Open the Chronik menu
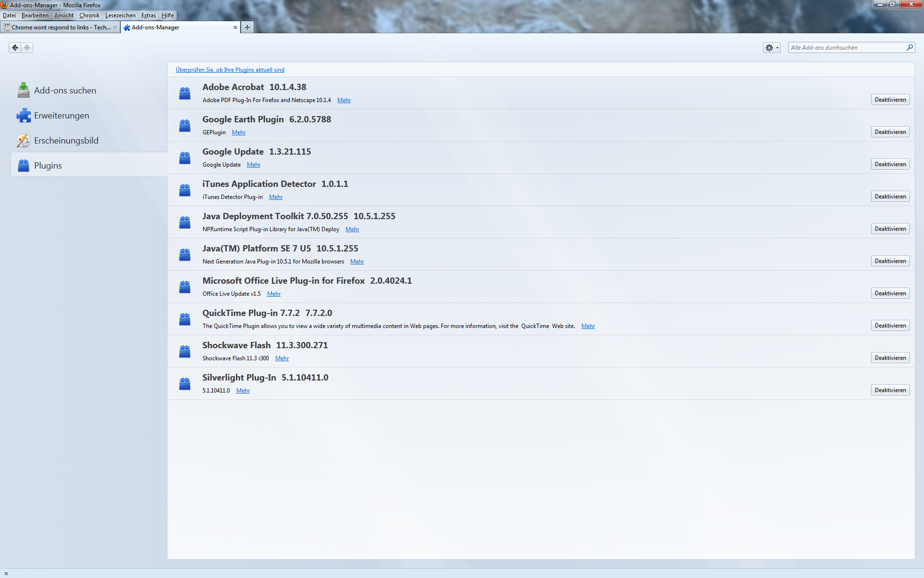 (89, 15)
